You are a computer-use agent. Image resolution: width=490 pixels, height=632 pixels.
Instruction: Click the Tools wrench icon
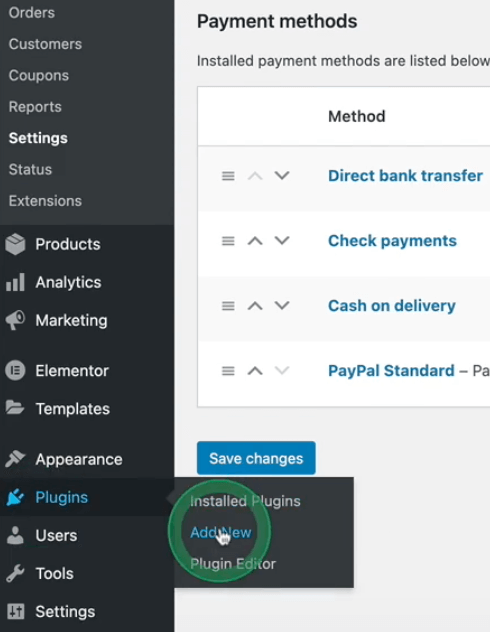point(15,573)
